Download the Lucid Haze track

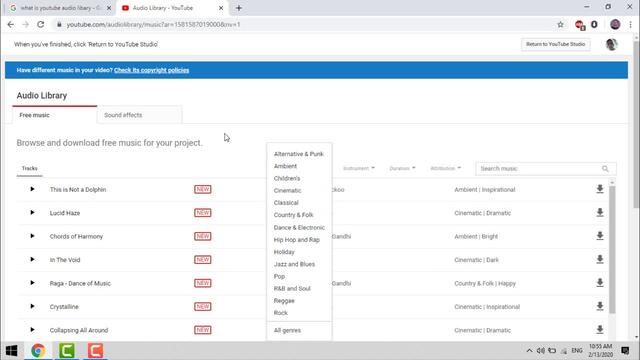coord(600,212)
